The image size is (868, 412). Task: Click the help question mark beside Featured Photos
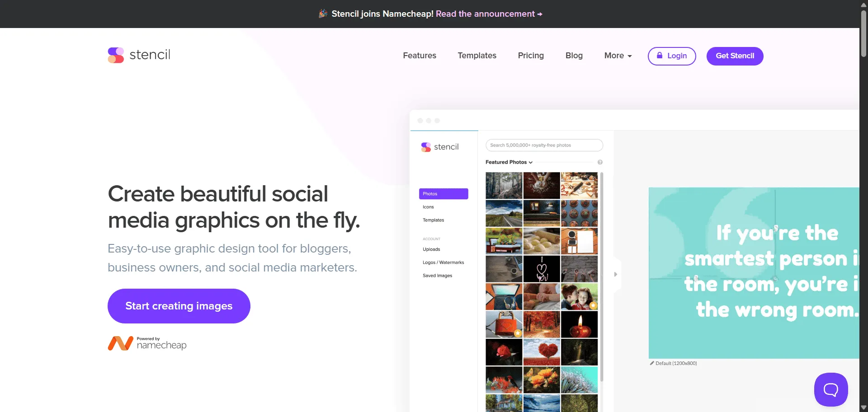(601, 162)
